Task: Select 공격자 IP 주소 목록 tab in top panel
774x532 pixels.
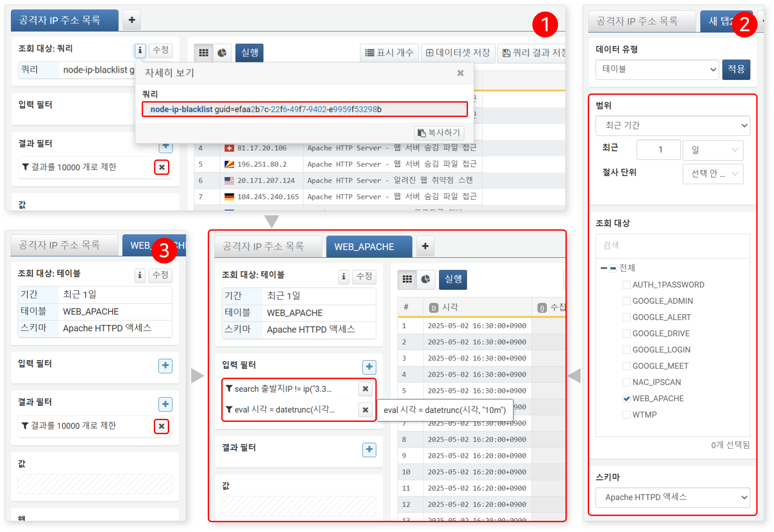Action: point(65,20)
